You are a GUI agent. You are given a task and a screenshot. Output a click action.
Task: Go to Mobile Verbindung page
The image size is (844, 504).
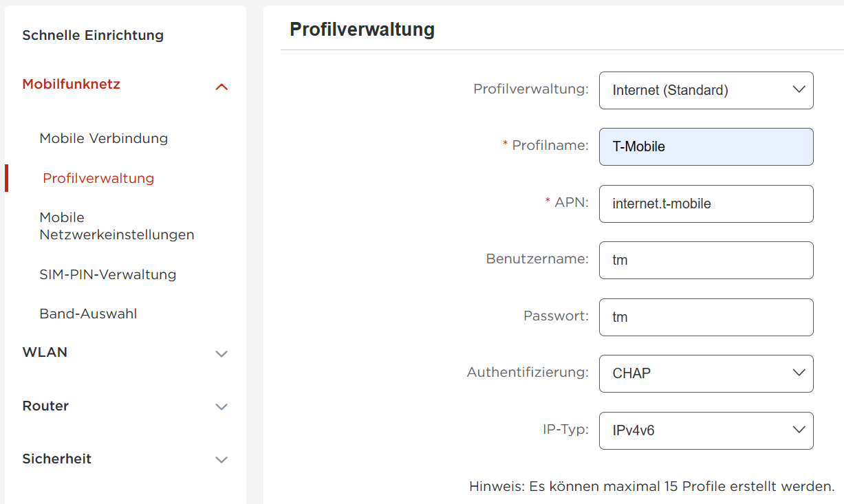point(104,138)
